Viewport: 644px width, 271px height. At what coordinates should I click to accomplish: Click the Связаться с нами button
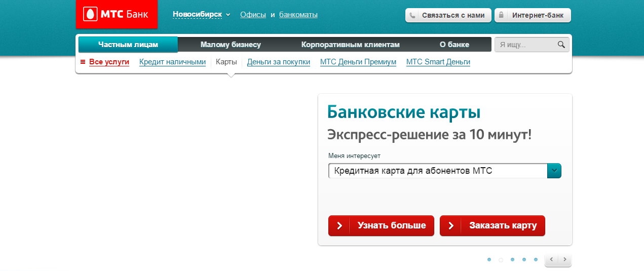[x=448, y=15]
